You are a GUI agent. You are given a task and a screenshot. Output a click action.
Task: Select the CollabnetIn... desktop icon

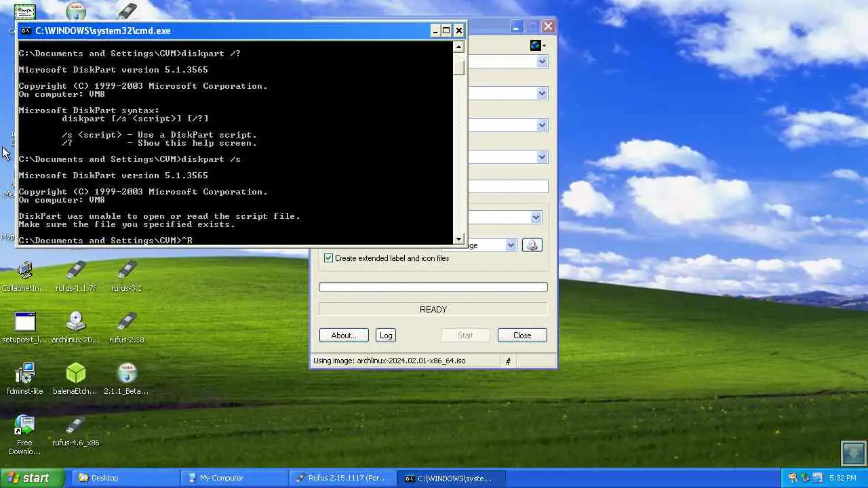click(x=25, y=270)
